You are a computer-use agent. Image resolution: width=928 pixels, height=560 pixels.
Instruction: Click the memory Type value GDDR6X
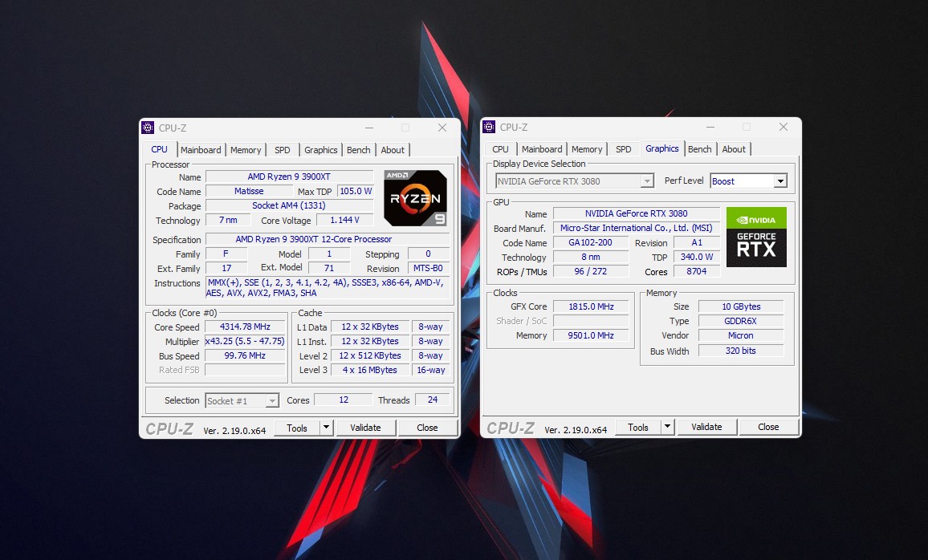click(x=741, y=321)
